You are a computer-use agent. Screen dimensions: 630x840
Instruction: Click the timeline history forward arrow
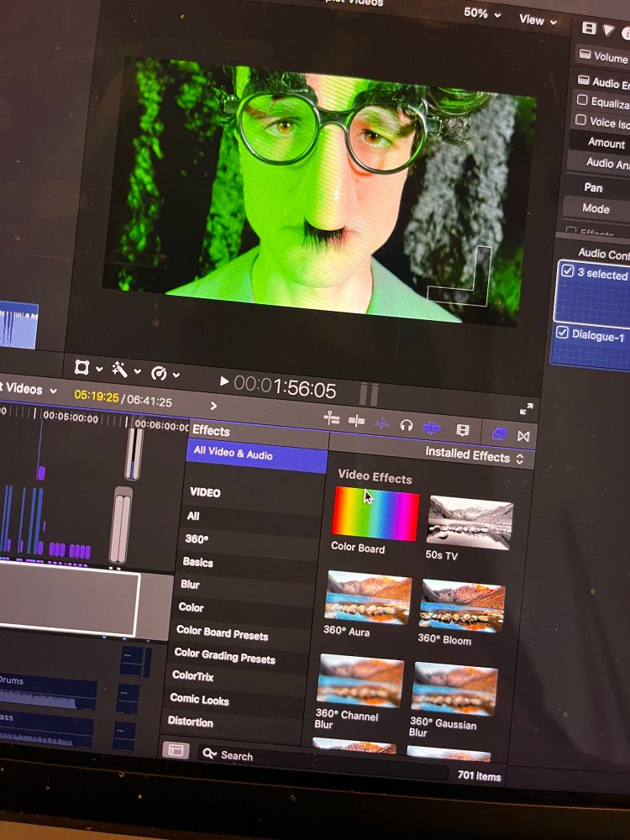click(x=213, y=406)
